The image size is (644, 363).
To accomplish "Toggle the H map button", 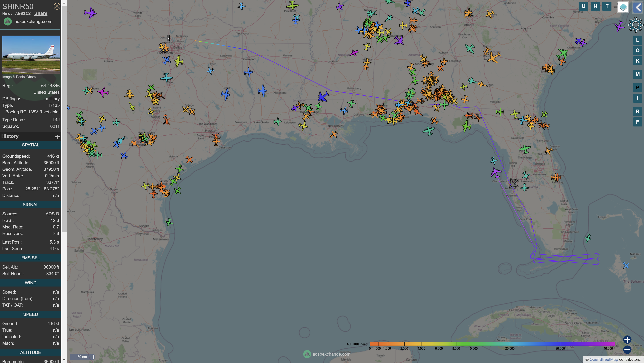I will click(595, 7).
